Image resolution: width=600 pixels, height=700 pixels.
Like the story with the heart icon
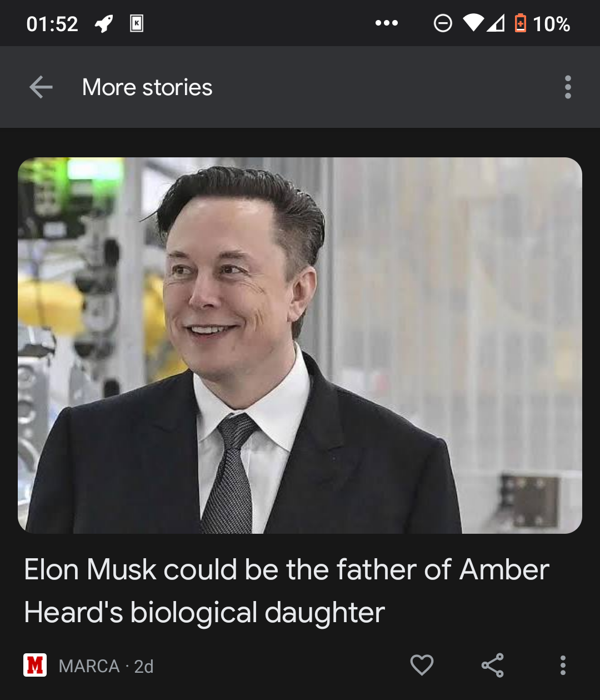422,665
